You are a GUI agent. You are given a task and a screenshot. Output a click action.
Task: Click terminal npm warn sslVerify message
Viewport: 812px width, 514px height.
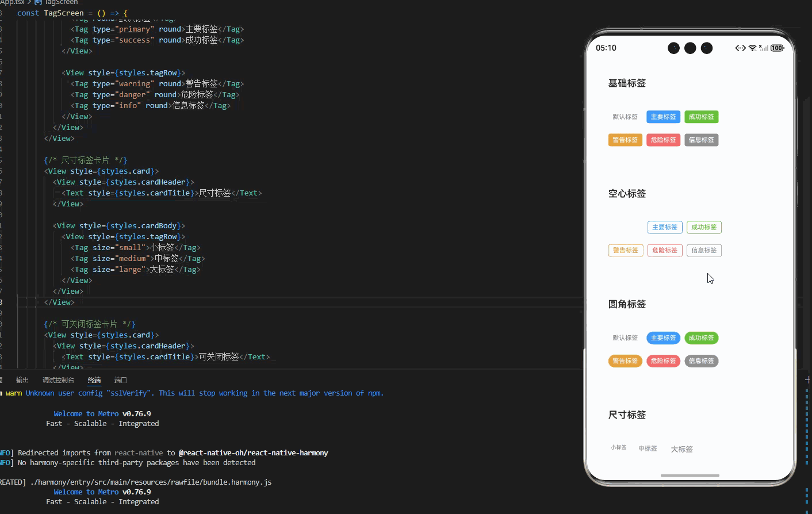tap(191, 393)
